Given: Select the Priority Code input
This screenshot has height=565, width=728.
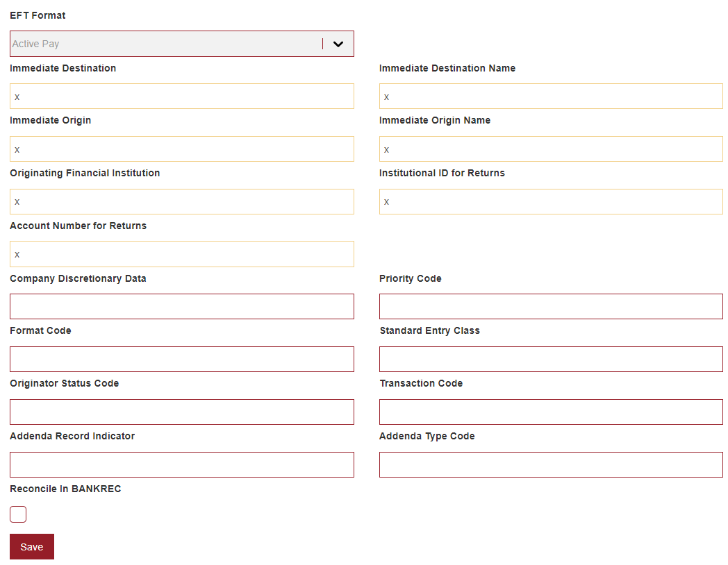Looking at the screenshot, I should click(551, 307).
